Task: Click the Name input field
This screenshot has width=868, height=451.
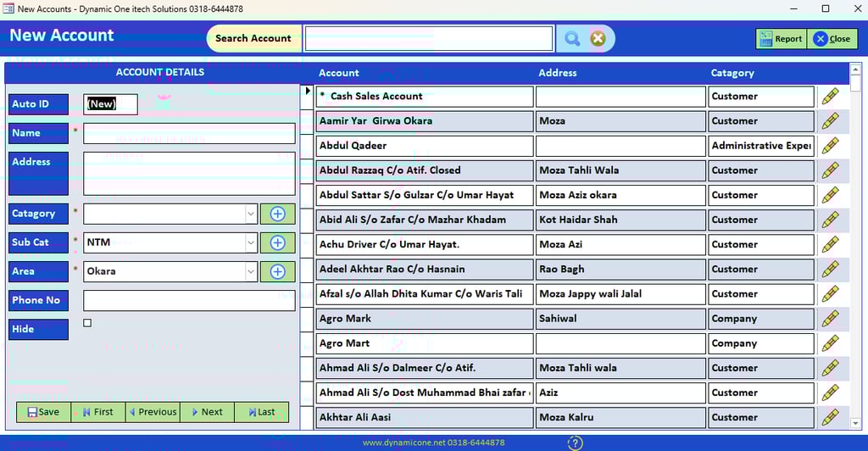Action: click(189, 134)
